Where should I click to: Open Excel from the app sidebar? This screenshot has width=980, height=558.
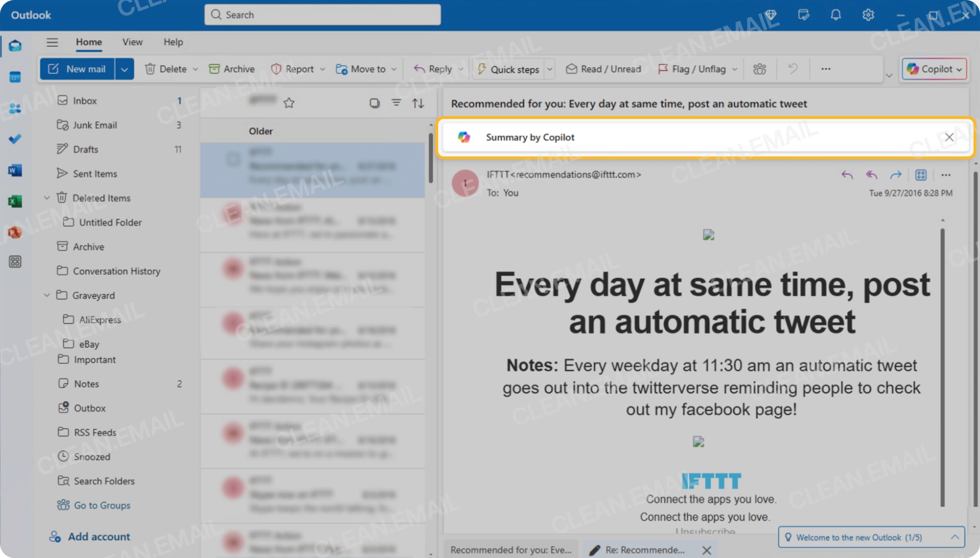click(x=14, y=201)
